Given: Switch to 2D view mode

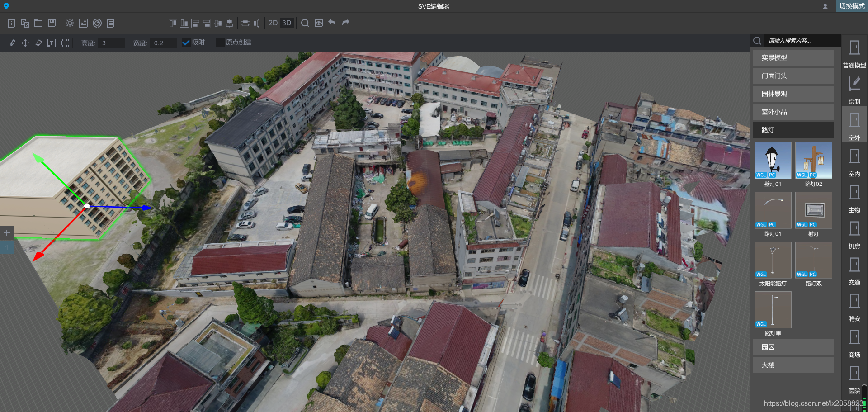Looking at the screenshot, I should [273, 23].
